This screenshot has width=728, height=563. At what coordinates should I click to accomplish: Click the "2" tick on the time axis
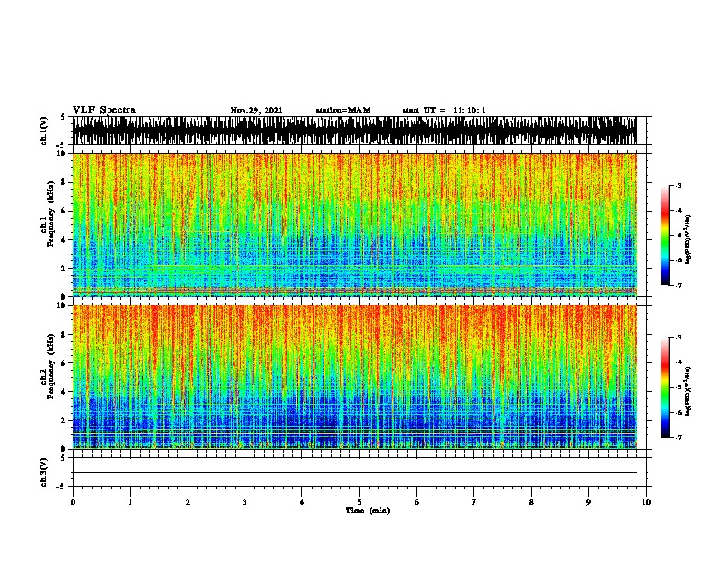click(188, 502)
